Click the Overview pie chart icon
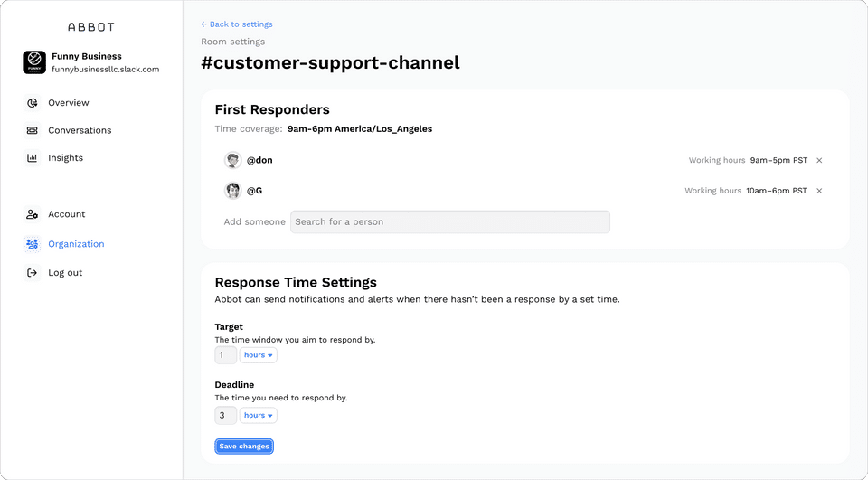Screen dimensions: 868x480 tap(32, 103)
